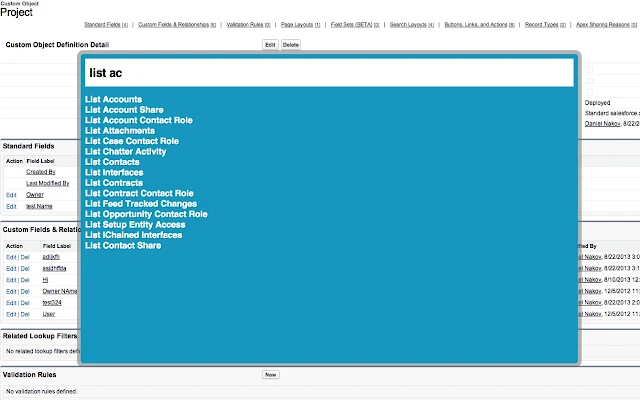Edit the Owner standard field
This screenshot has width=640, height=400.
(11, 195)
